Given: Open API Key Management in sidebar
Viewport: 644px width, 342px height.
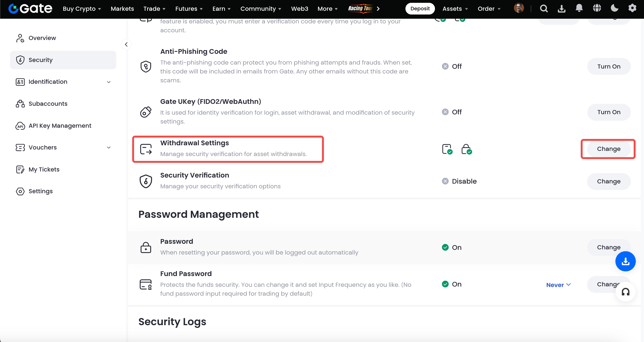Looking at the screenshot, I should pyautogui.click(x=60, y=126).
